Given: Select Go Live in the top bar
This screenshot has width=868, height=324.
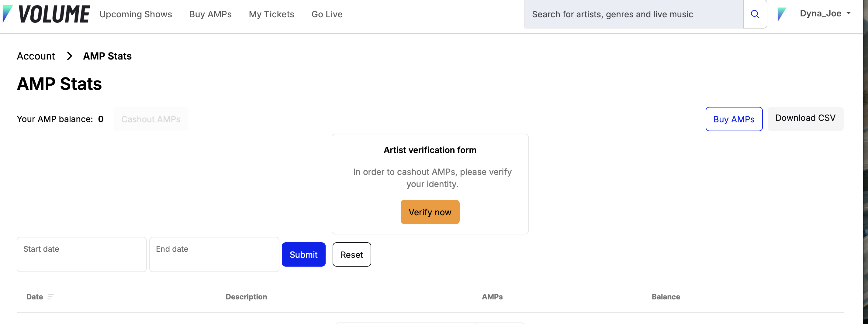Looking at the screenshot, I should click(327, 14).
